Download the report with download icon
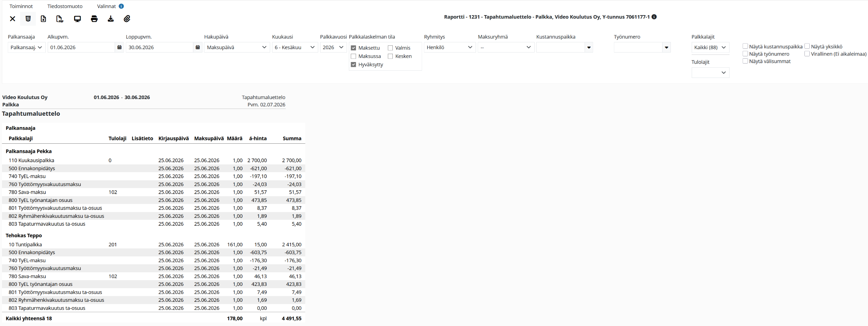This screenshot has height=326, width=868. pyautogui.click(x=110, y=19)
